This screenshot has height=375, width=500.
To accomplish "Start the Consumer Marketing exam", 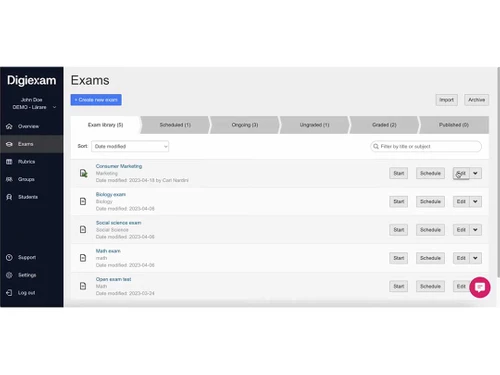I will 398,173.
